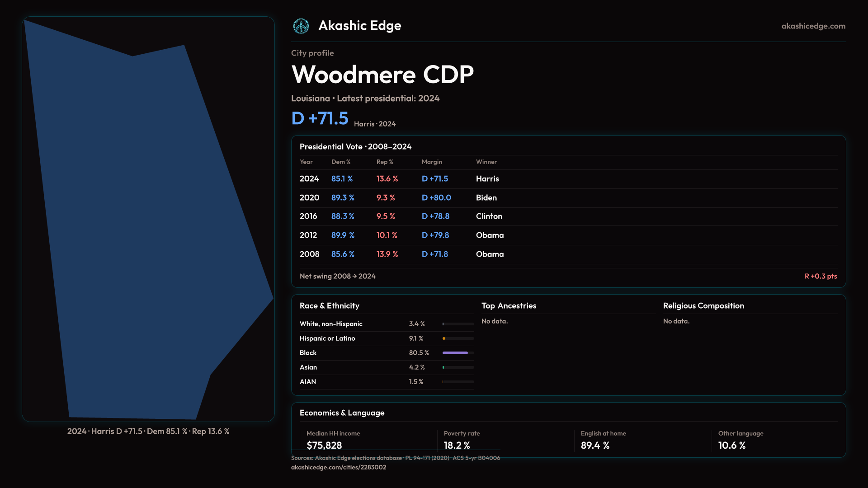Click the net swing R +0.3 pts value

point(820,276)
